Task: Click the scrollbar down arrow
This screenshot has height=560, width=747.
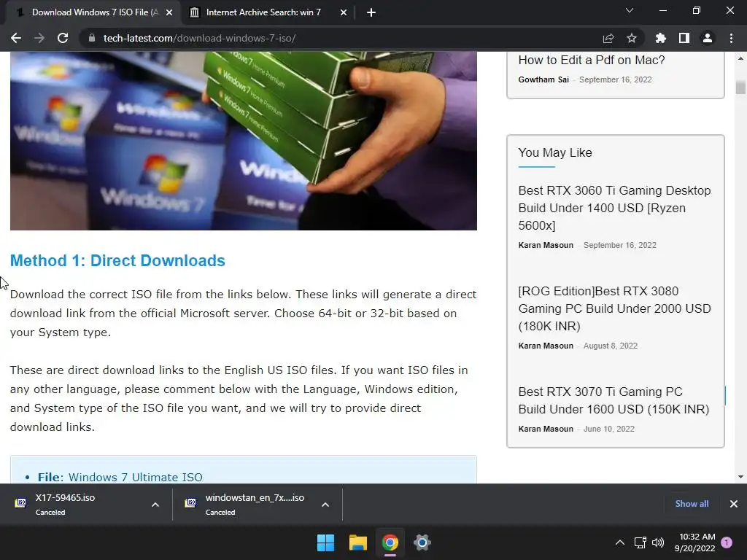Action: [740, 477]
